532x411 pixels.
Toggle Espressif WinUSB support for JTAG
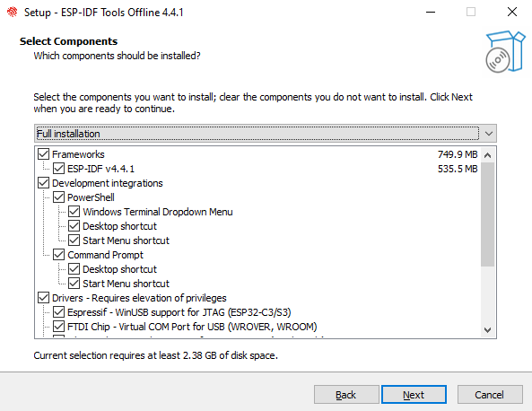click(x=58, y=312)
